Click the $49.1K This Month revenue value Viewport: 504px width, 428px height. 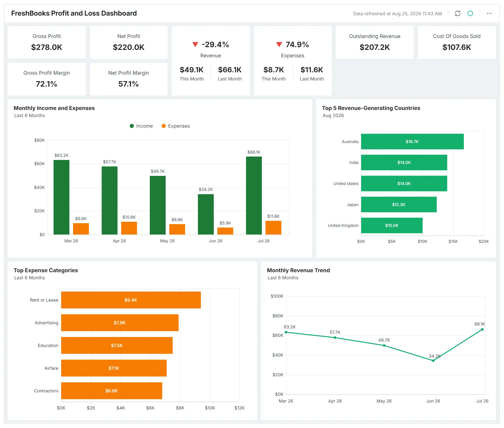click(192, 70)
